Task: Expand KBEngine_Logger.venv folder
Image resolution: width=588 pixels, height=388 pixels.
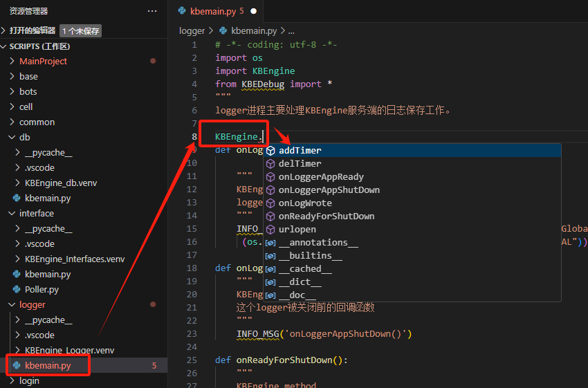Action: 17,350
